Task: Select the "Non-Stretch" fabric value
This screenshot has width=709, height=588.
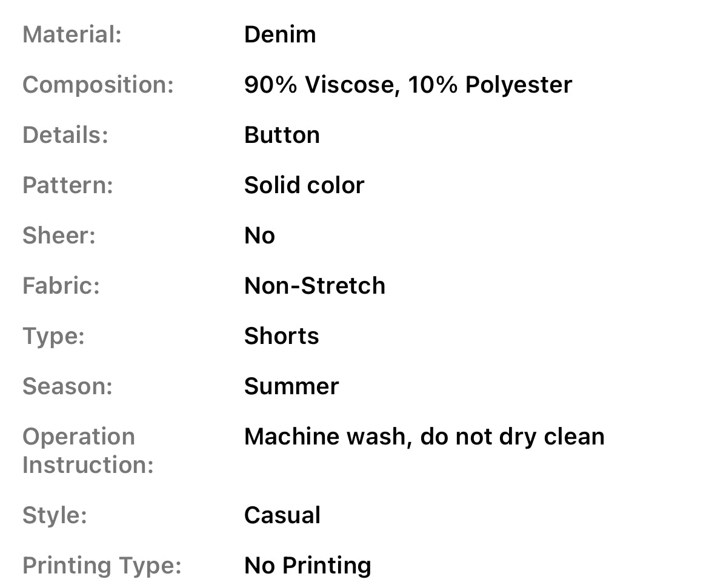Action: click(x=315, y=286)
